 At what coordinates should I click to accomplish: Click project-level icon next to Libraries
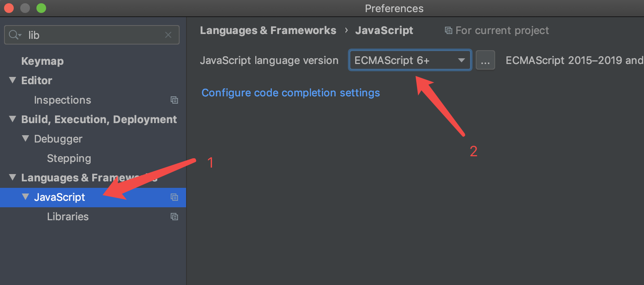point(174,217)
